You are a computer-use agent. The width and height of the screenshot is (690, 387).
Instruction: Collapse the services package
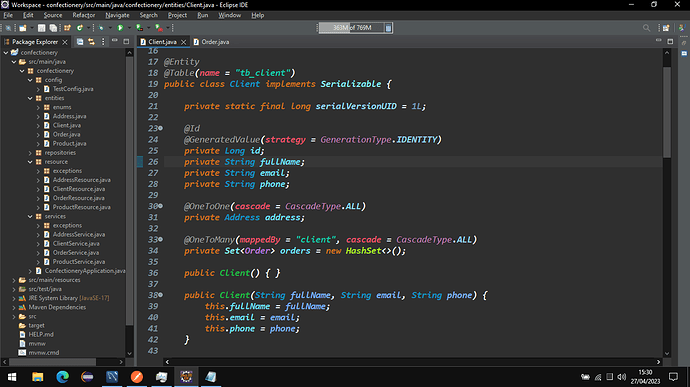coord(30,216)
